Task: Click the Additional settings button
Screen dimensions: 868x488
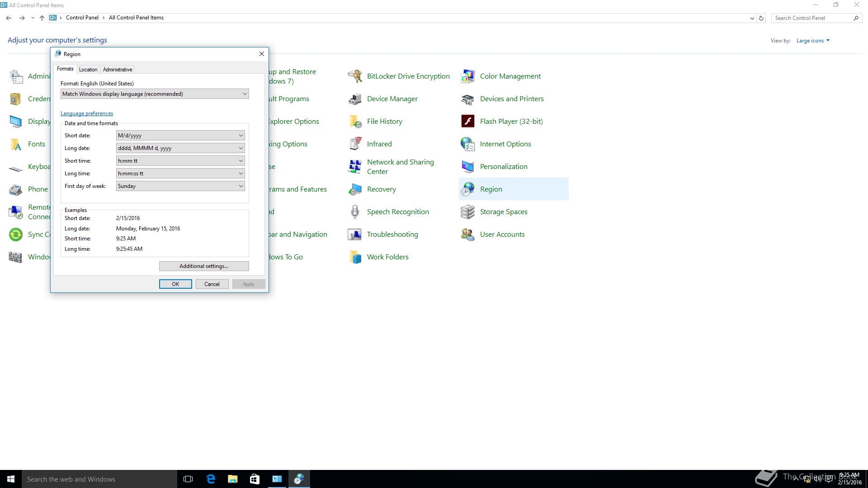Action: (204, 266)
